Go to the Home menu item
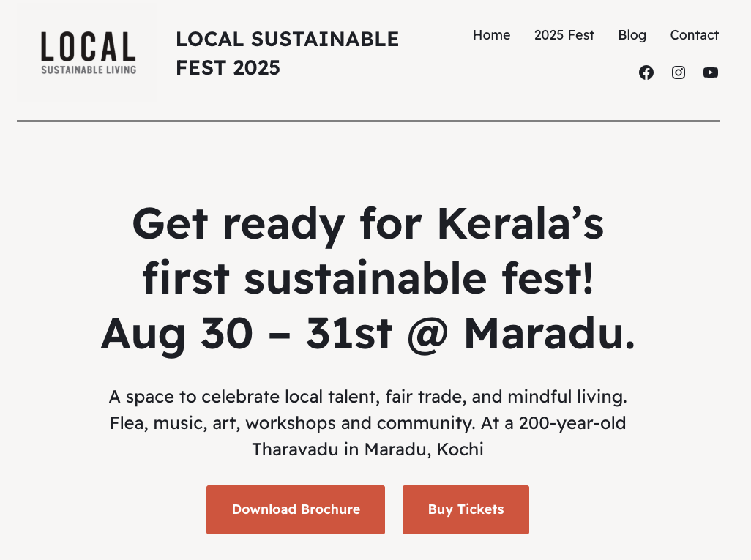The image size is (751, 560). pyautogui.click(x=492, y=35)
